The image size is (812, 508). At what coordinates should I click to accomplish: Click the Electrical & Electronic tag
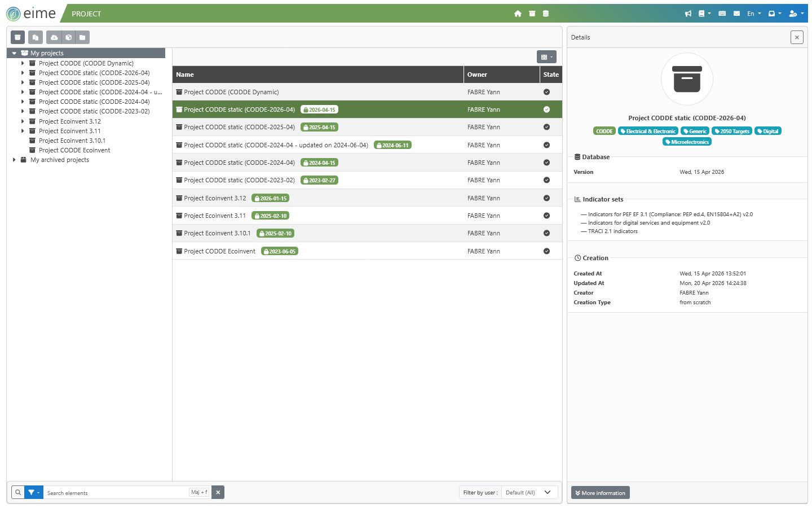648,131
